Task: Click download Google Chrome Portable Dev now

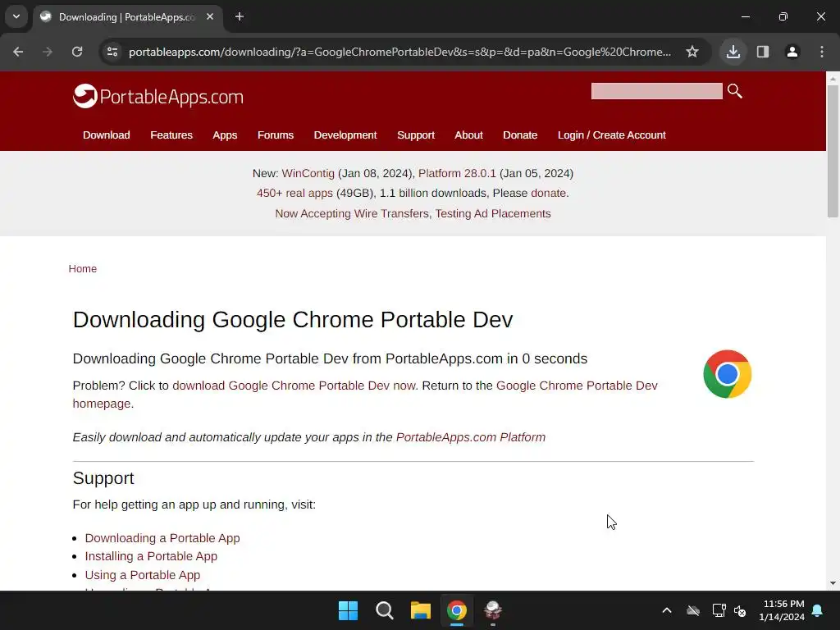Action: tap(294, 386)
